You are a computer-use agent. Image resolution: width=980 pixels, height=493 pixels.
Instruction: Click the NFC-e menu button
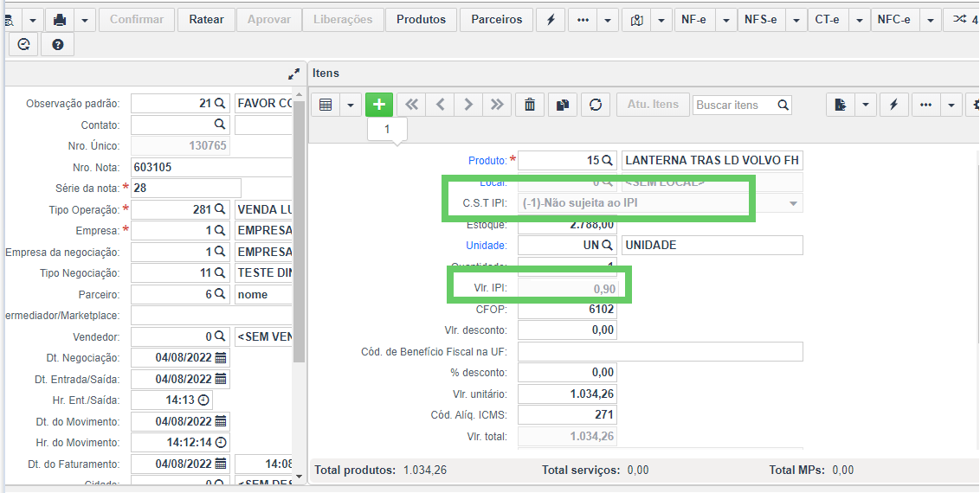(x=893, y=20)
